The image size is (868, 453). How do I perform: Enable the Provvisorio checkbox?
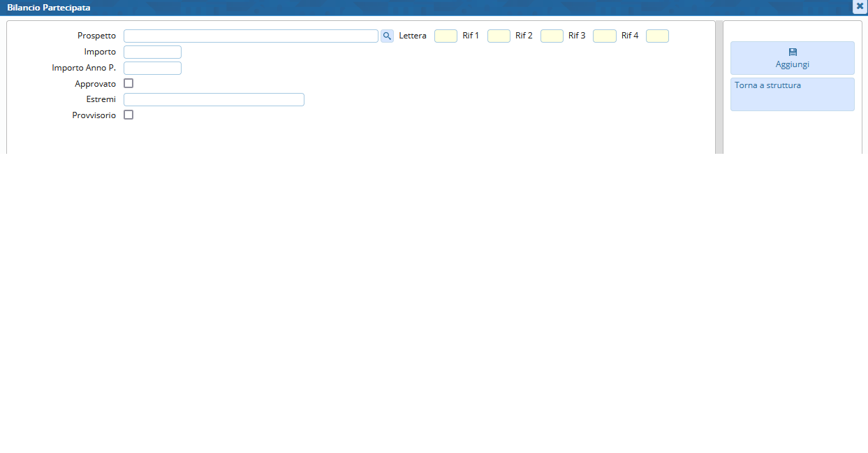point(128,115)
